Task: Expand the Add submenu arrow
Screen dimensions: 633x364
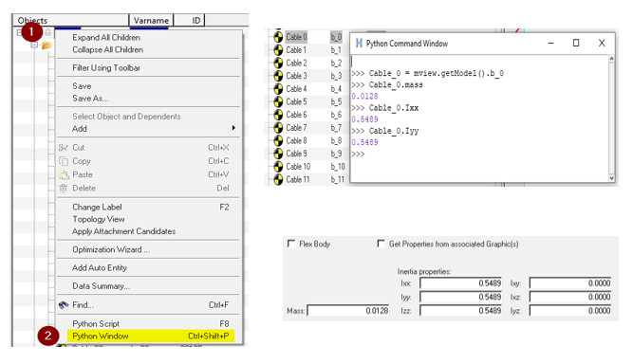Action: (x=233, y=128)
